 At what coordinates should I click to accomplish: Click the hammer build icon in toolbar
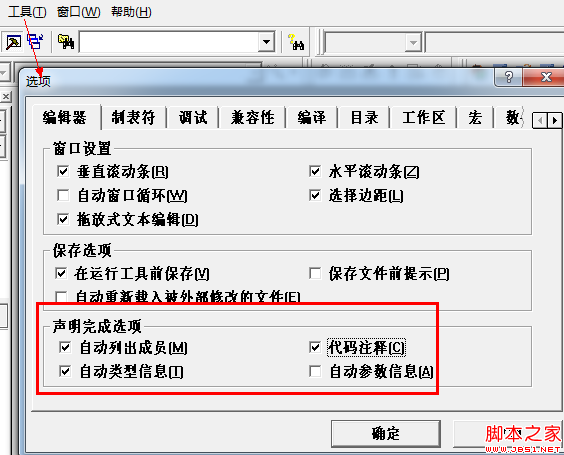[13, 42]
